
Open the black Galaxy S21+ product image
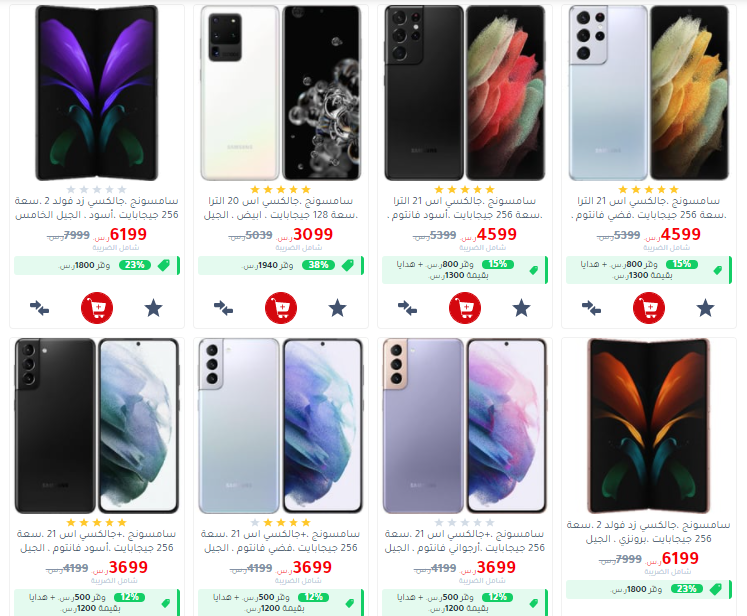tap(97, 426)
